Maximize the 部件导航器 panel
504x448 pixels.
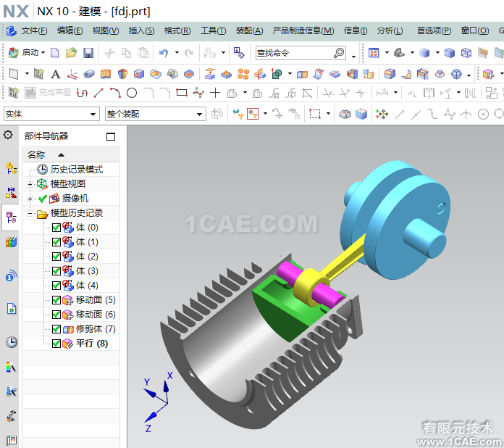111,136
